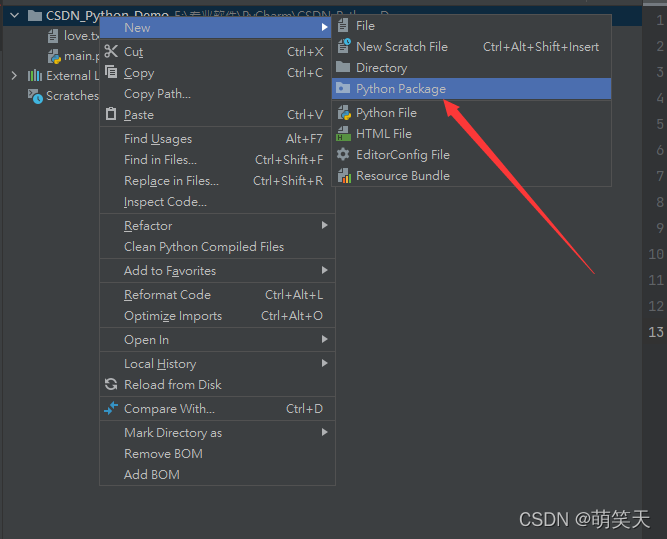The image size is (667, 539).
Task: Open the Mark Directory as submenu arrow
Action: [325, 432]
